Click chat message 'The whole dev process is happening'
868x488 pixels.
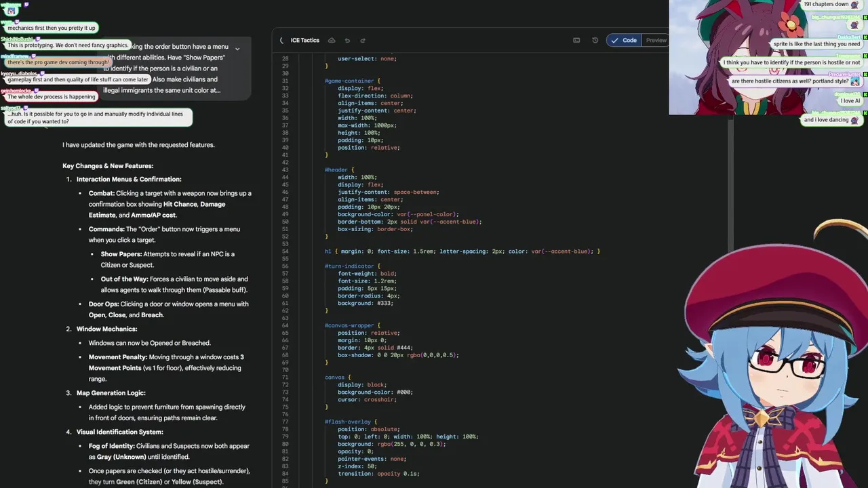(x=52, y=97)
